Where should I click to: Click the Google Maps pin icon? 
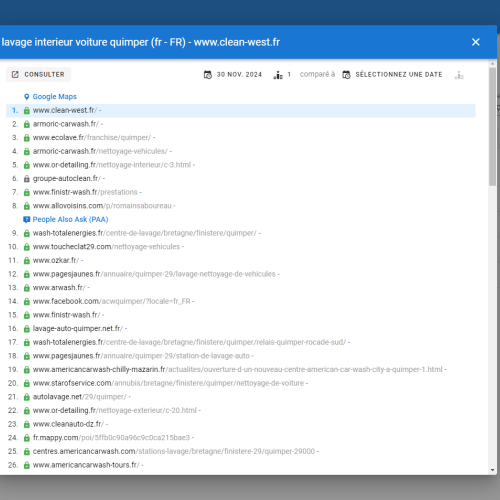(x=27, y=97)
